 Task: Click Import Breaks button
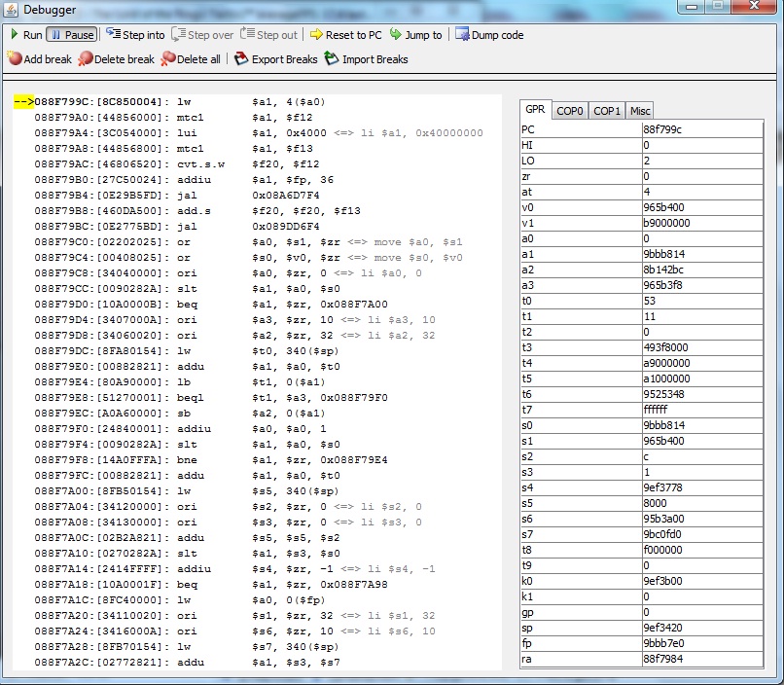click(366, 59)
